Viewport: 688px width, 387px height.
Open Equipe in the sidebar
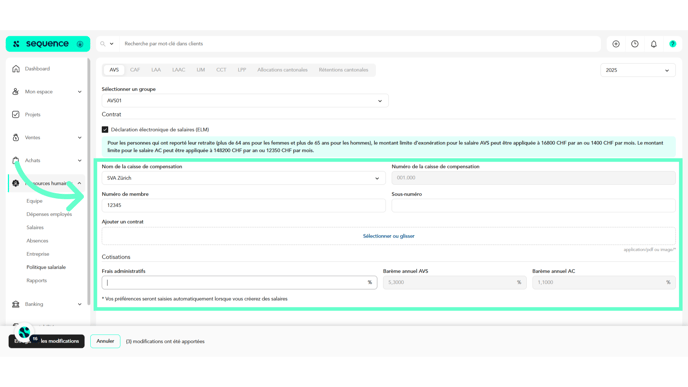[34, 201]
